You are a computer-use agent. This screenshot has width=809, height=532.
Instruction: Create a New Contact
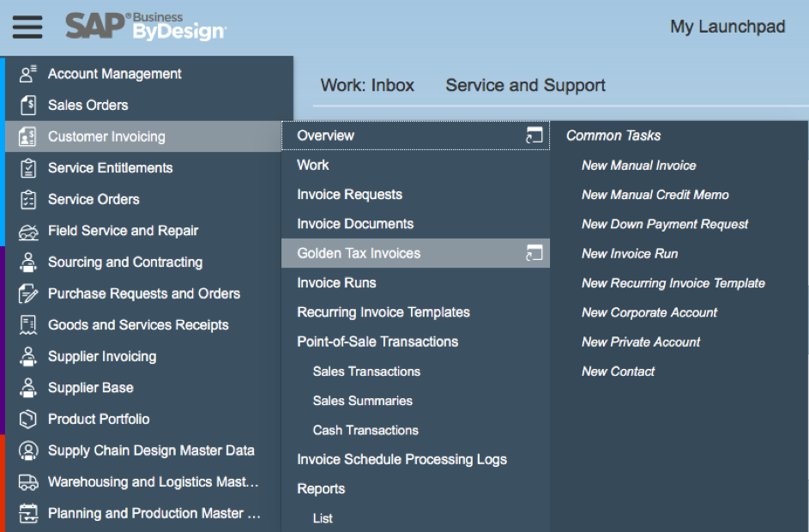(x=618, y=372)
